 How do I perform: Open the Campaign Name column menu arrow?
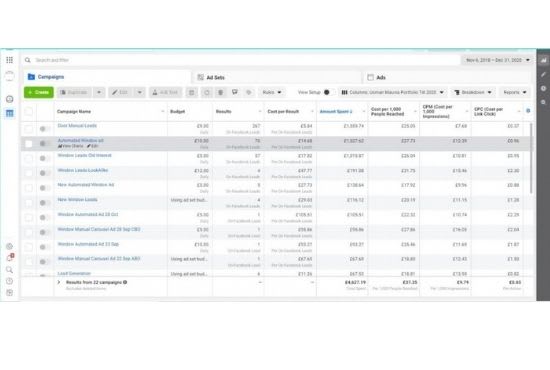click(162, 112)
